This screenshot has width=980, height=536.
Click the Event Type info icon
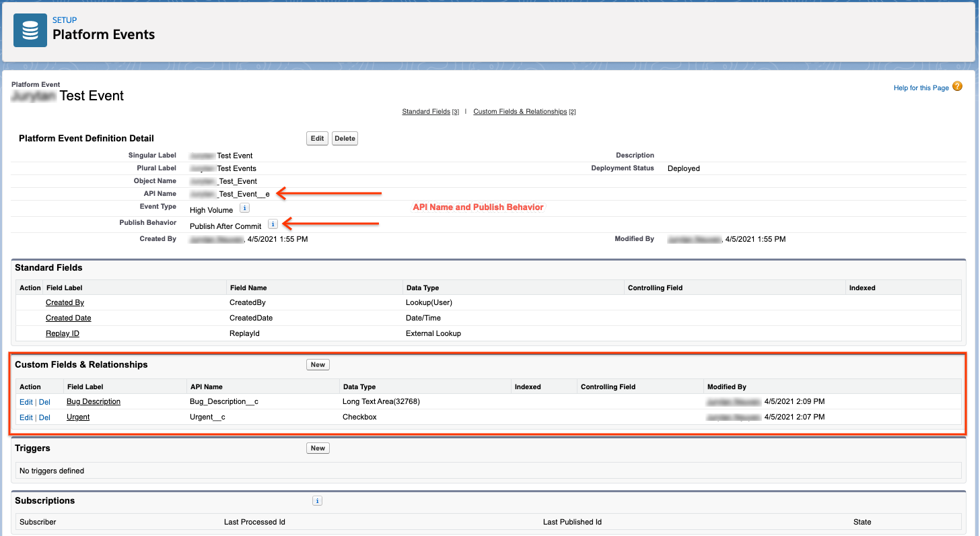coord(245,209)
